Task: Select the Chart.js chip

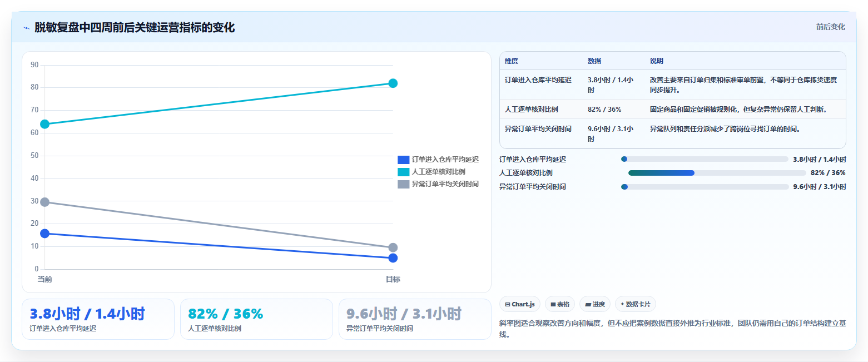Action: click(520, 304)
